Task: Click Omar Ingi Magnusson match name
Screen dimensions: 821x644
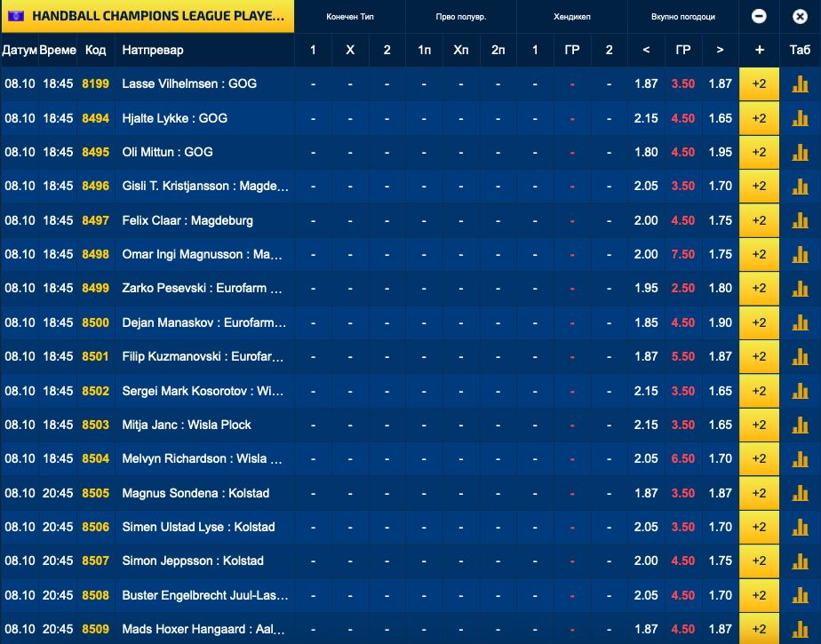Action: click(x=204, y=254)
